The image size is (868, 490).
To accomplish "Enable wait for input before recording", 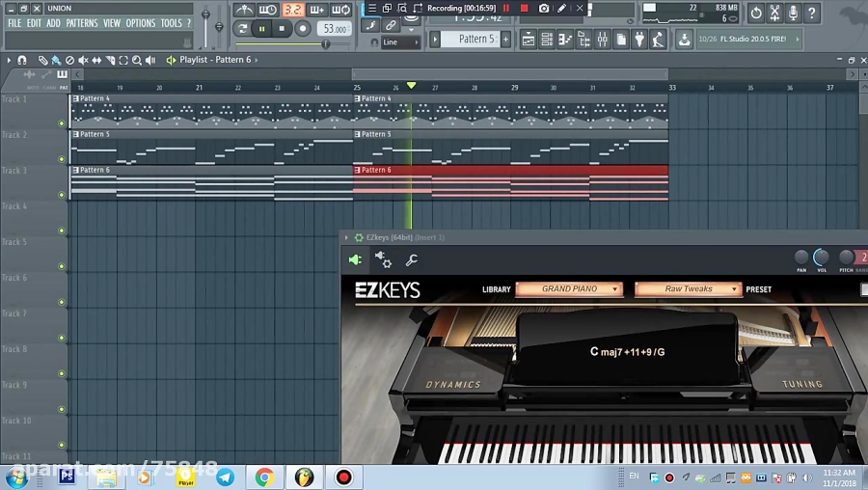I will coord(268,10).
